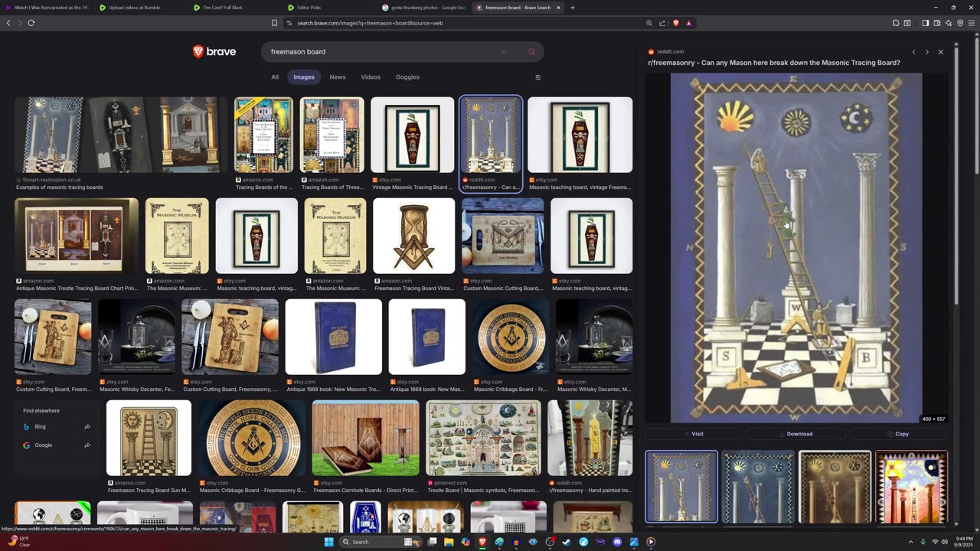Switch to the News search tab
The image size is (980, 551).
click(x=338, y=77)
